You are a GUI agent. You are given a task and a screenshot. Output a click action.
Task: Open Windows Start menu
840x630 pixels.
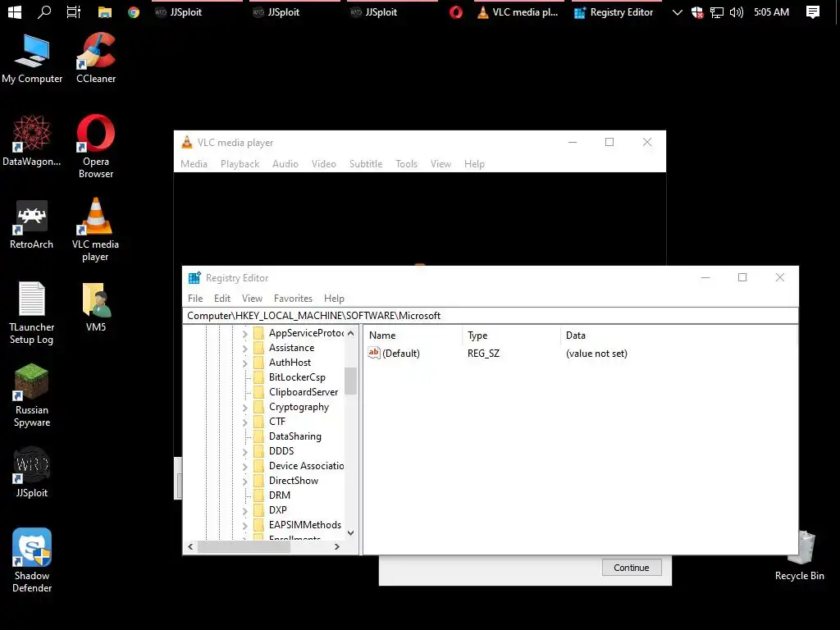pyautogui.click(x=15, y=11)
